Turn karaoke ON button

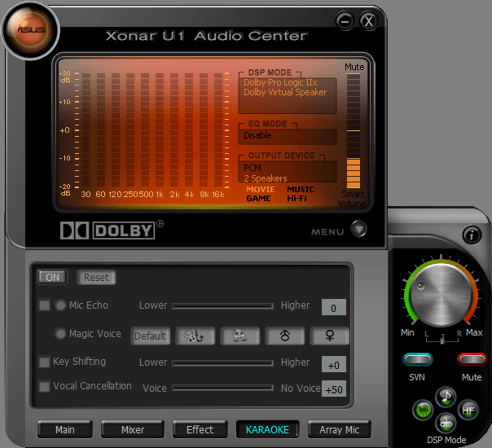[x=52, y=277]
